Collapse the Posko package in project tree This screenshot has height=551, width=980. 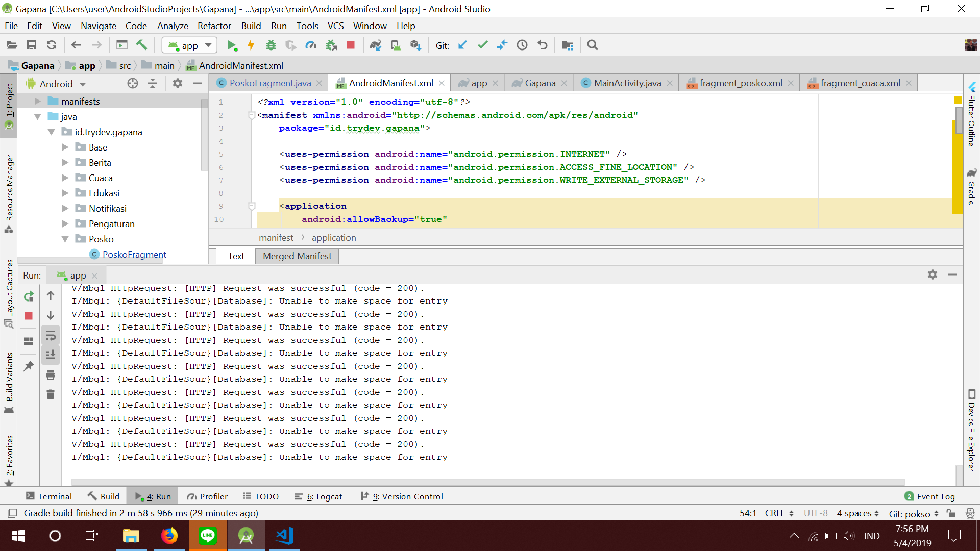coord(65,239)
